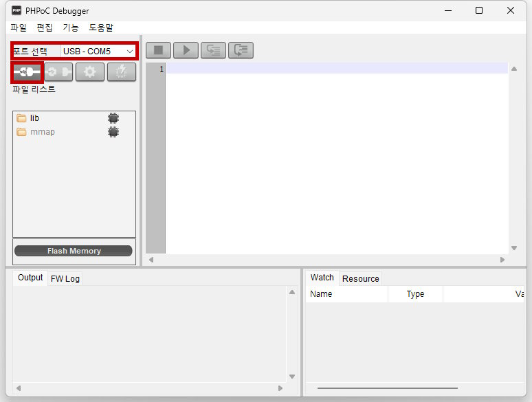This screenshot has height=402, width=532.
Task: Click line 1 in the code editor
Action: (x=337, y=69)
